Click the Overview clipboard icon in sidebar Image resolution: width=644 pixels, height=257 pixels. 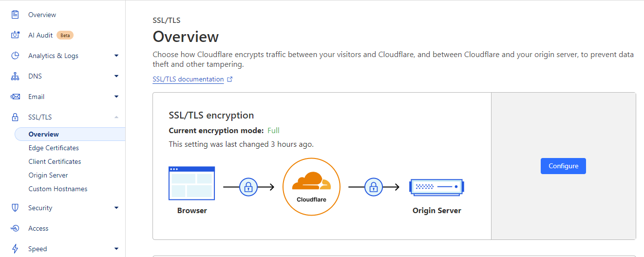pos(15,15)
